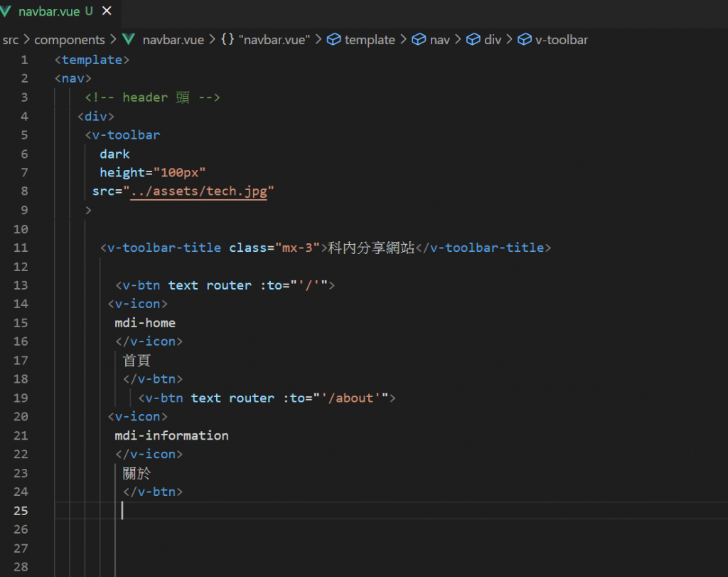728x577 pixels.
Task: Click the <v-toolbar tag on line 5
Action: pyautogui.click(x=122, y=135)
